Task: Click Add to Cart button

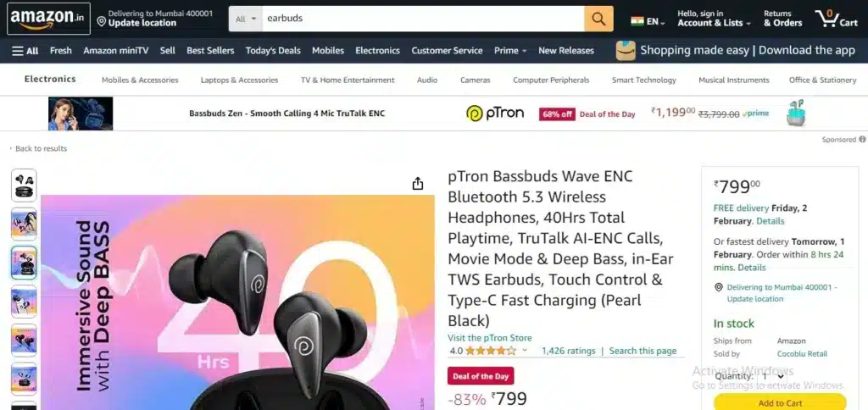Action: tap(780, 402)
